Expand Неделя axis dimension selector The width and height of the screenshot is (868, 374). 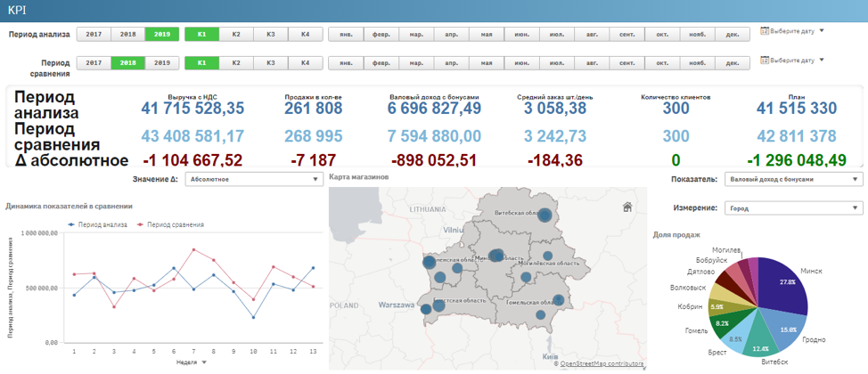[192, 362]
